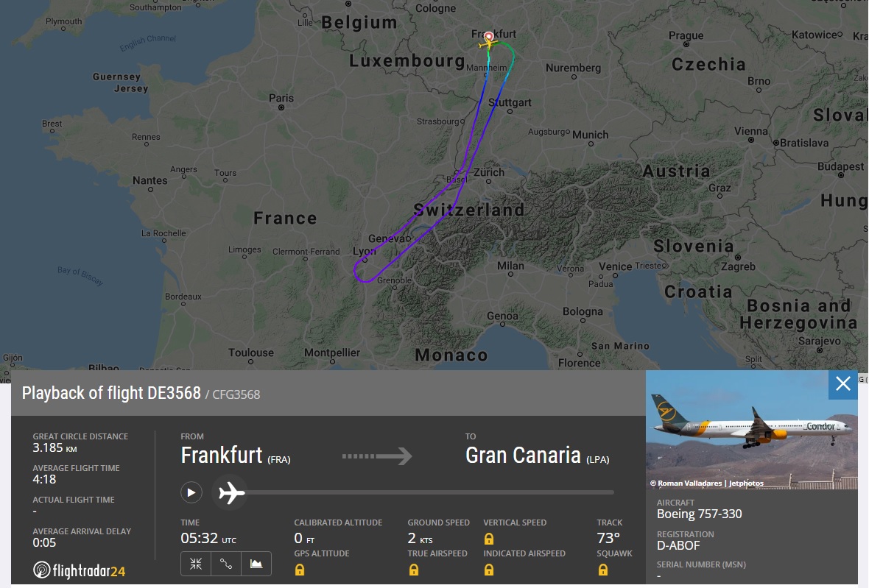Click the true airspeed lock icon
The height and width of the screenshot is (588, 869).
tap(414, 570)
